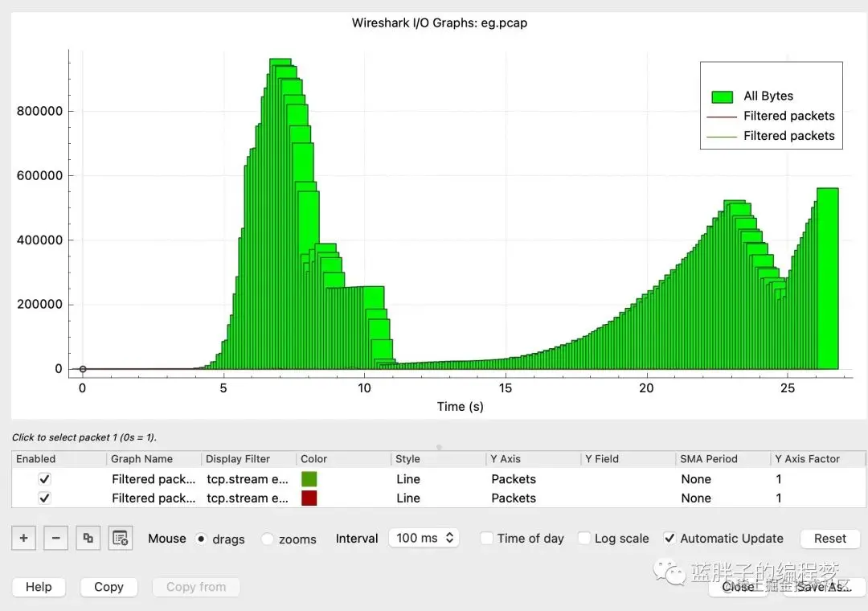Click the packet marker at time 0
868x611 pixels.
[x=83, y=369]
